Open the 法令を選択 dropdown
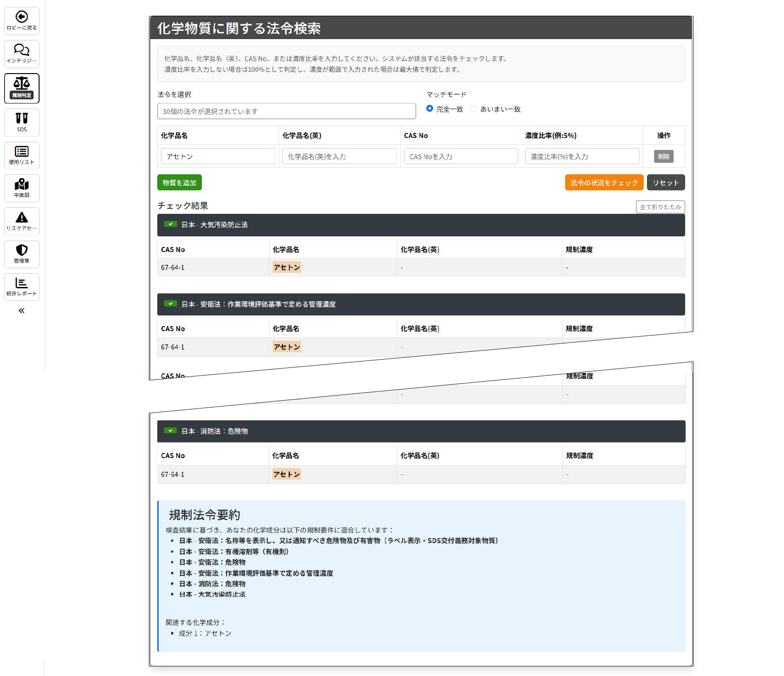 point(286,111)
